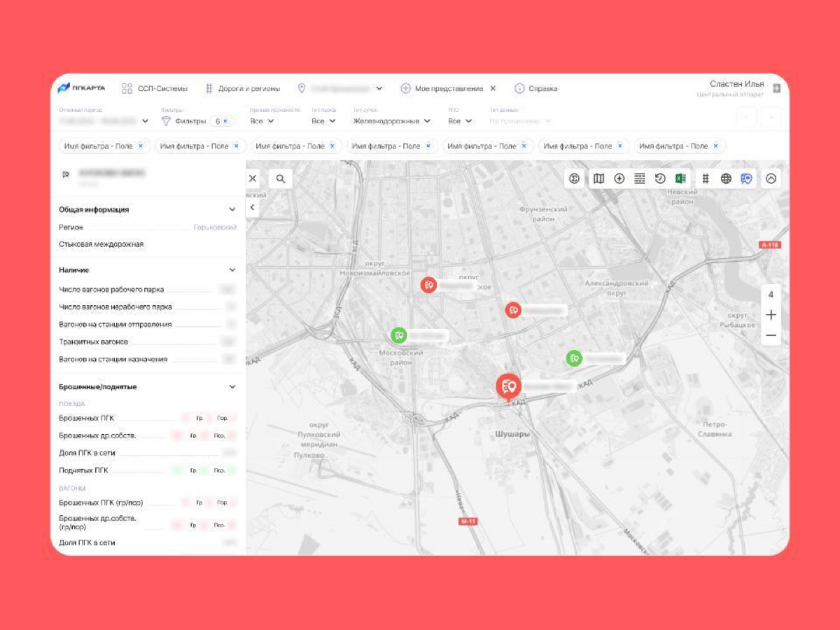The width and height of the screenshot is (840, 630).
Task: Click the search magnifier on the map
Action: tap(281, 178)
